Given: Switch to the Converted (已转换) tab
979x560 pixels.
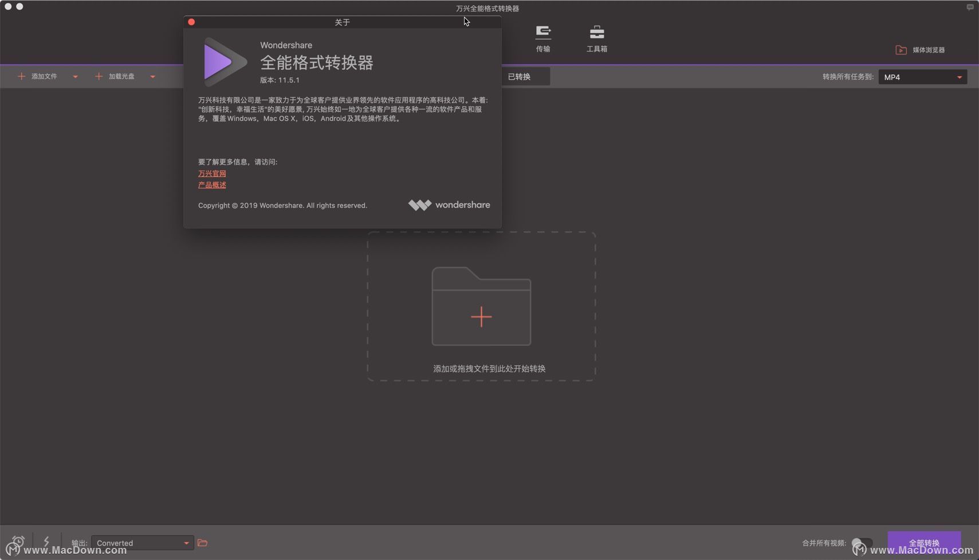Looking at the screenshot, I should point(519,76).
